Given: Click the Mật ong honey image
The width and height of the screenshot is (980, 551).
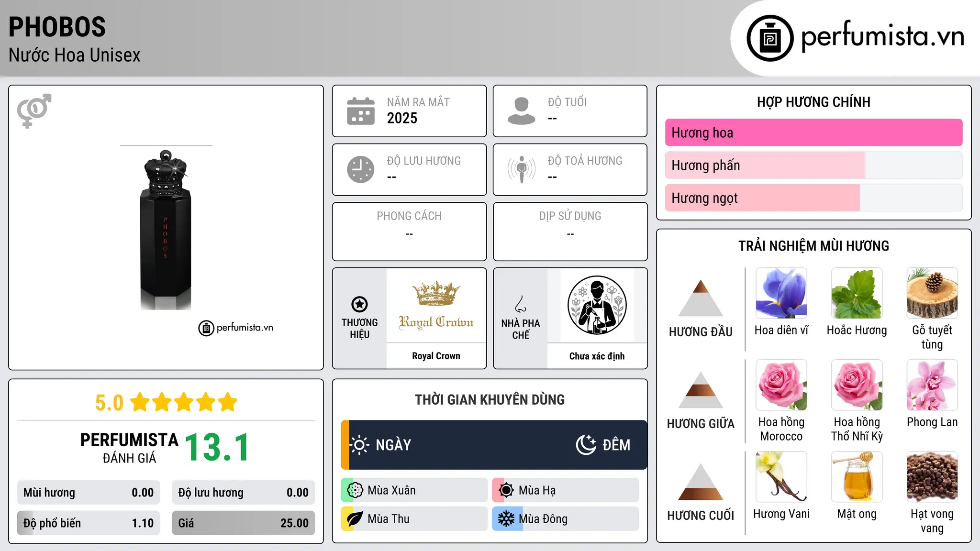Looking at the screenshot, I should coord(857,477).
